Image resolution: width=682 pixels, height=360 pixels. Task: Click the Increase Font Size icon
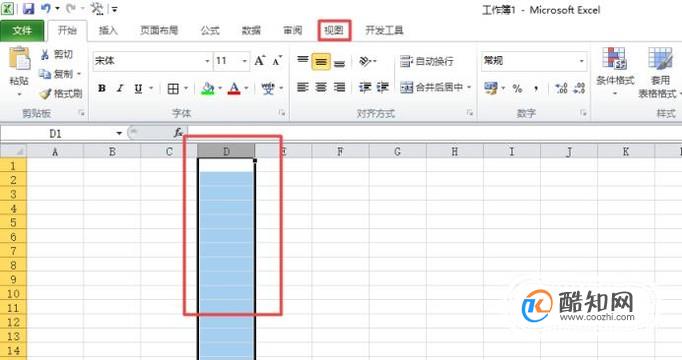coord(260,61)
